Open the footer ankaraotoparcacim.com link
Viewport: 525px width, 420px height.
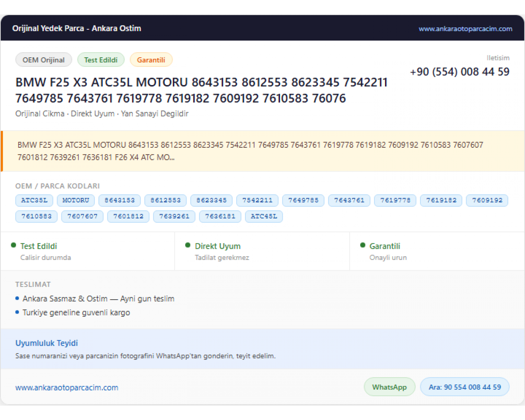pyautogui.click(x=67, y=387)
